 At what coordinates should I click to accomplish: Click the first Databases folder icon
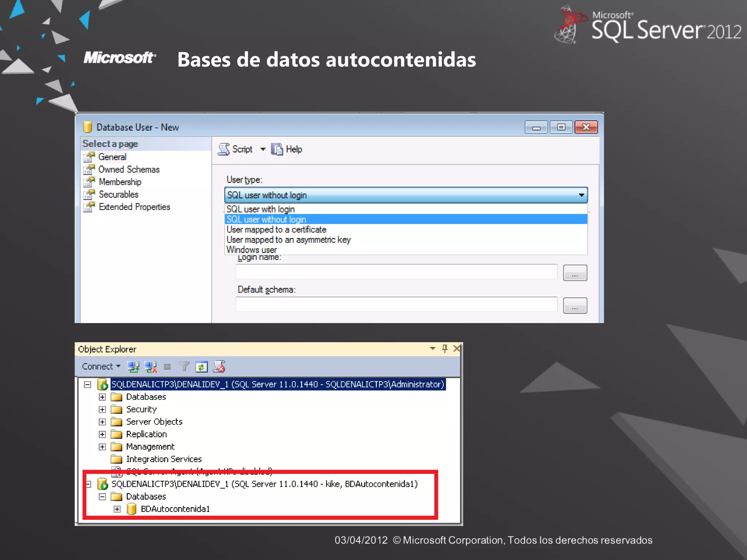[116, 397]
